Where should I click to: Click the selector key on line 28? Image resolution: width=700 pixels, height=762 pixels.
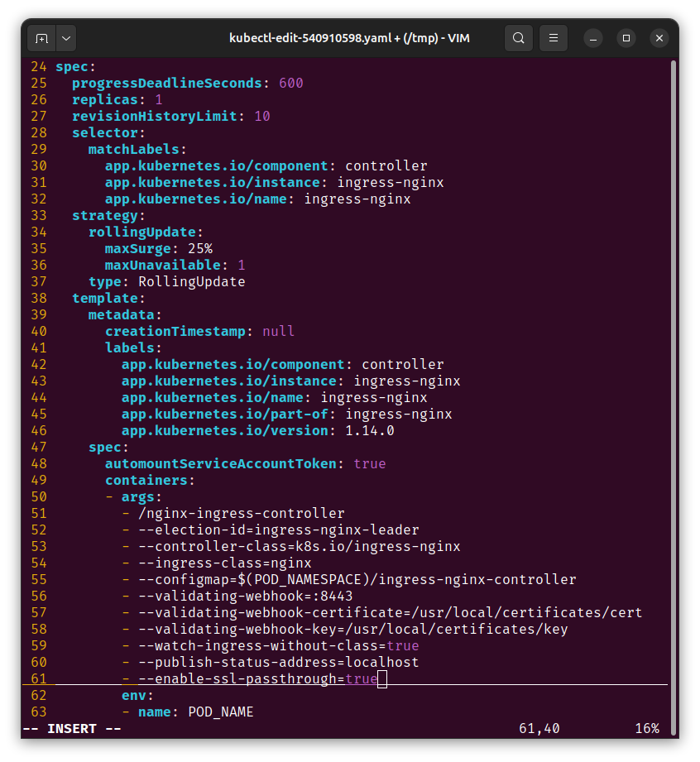pyautogui.click(x=105, y=132)
